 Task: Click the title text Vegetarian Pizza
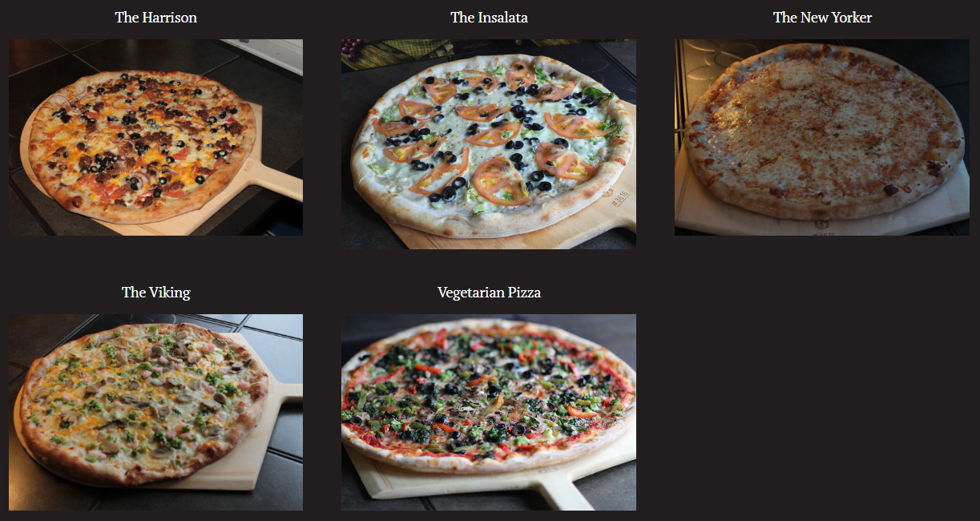(x=489, y=292)
